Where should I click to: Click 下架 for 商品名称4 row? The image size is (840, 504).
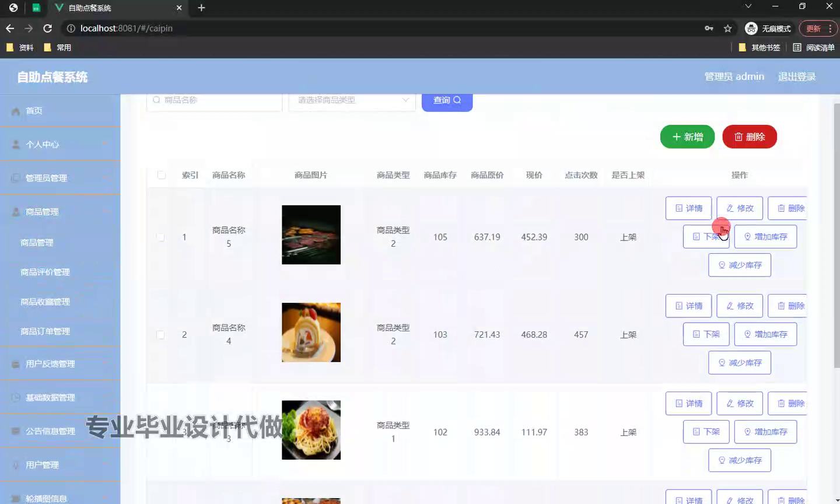706,334
